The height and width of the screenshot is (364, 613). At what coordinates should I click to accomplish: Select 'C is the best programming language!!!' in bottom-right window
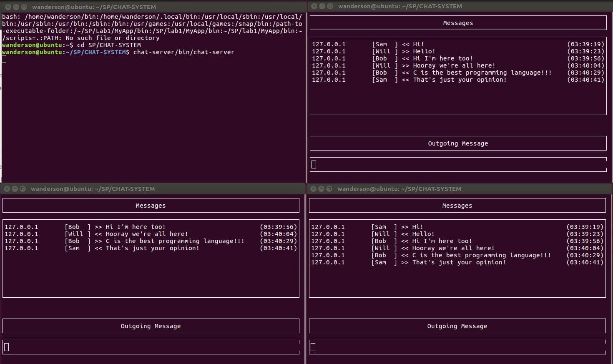[x=481, y=255]
